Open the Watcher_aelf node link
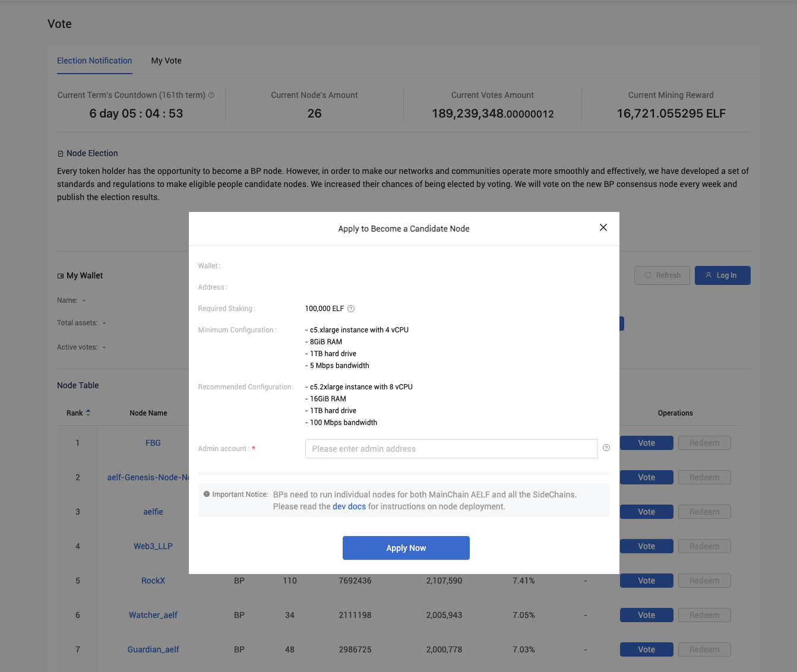797x672 pixels. click(153, 615)
